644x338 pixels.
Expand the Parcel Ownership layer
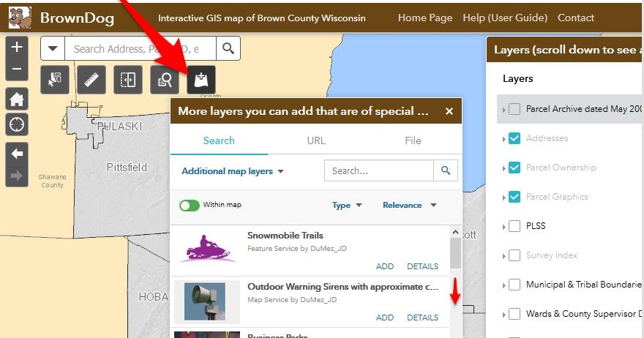[x=504, y=168]
